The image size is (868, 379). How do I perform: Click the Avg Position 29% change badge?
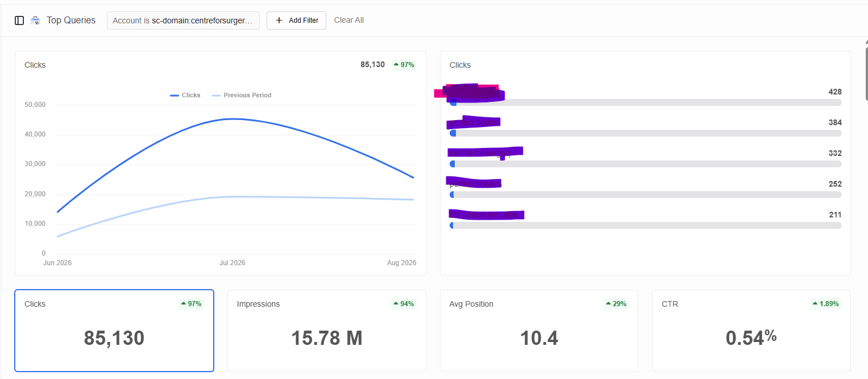click(x=616, y=304)
